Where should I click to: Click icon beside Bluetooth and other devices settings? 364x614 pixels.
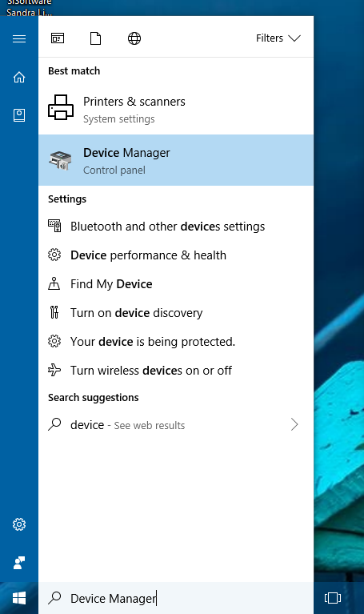[54, 226]
